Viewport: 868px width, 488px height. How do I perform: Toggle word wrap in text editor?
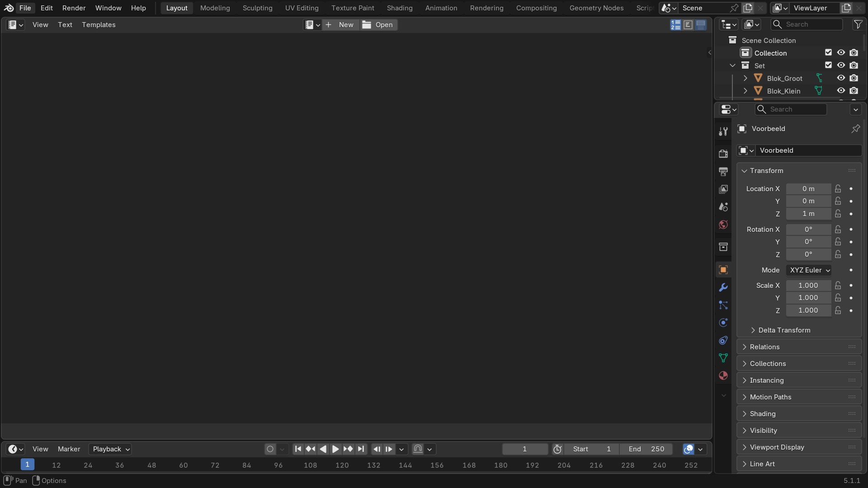pos(688,25)
